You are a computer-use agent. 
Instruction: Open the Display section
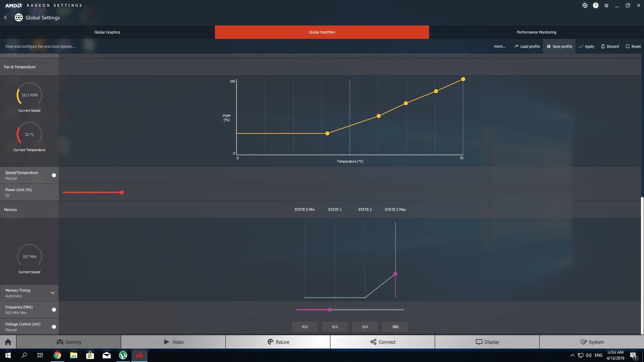487,342
